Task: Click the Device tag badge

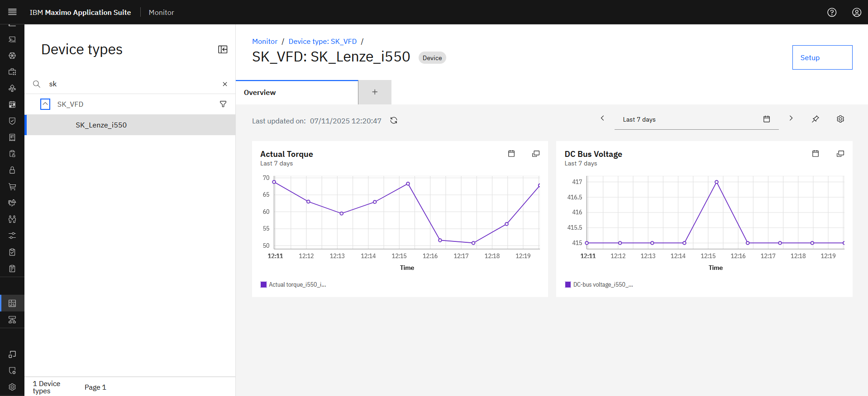Action: coord(432,58)
